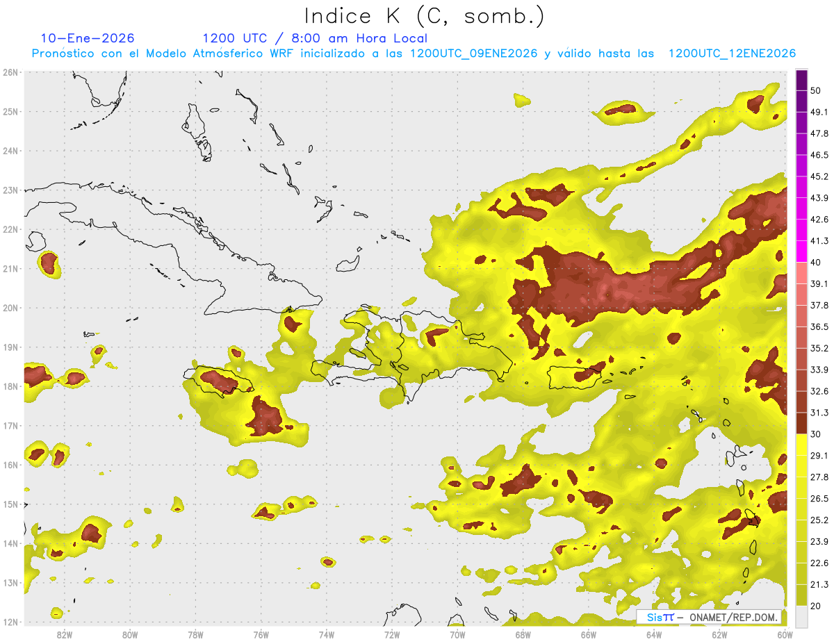
Task: Click the colorbar label "21.3"
Action: [819, 584]
